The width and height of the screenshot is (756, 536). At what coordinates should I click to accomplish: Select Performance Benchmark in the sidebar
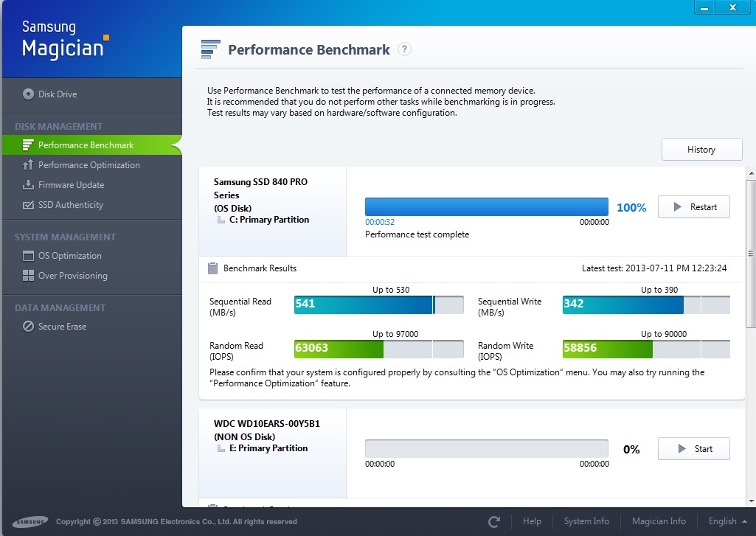92,145
